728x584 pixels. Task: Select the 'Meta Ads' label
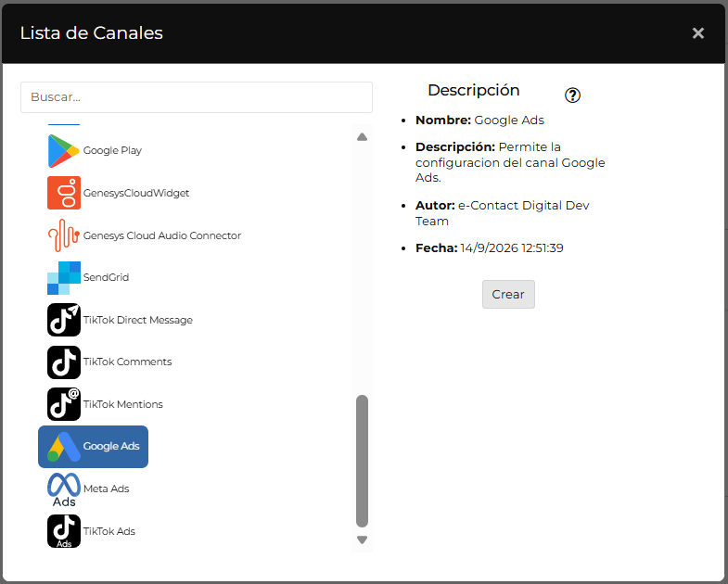click(107, 489)
